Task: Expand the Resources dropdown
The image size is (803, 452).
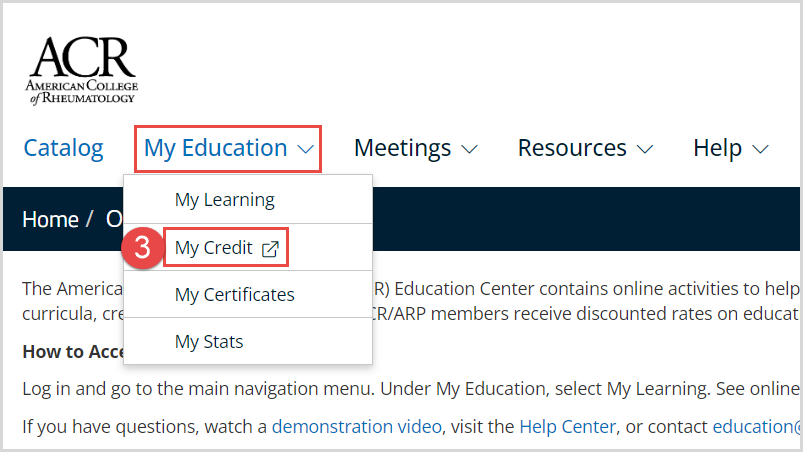Action: (572, 148)
